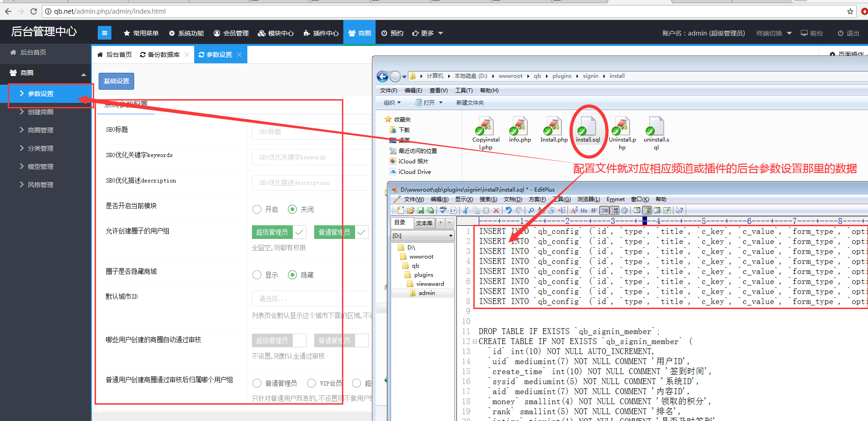868x421 pixels.
Task: Click the EditPlus Find magnifier icon
Action: (x=531, y=210)
